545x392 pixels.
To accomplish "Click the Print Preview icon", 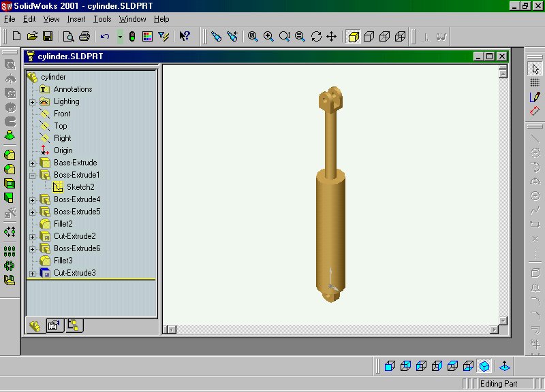I will [69, 36].
